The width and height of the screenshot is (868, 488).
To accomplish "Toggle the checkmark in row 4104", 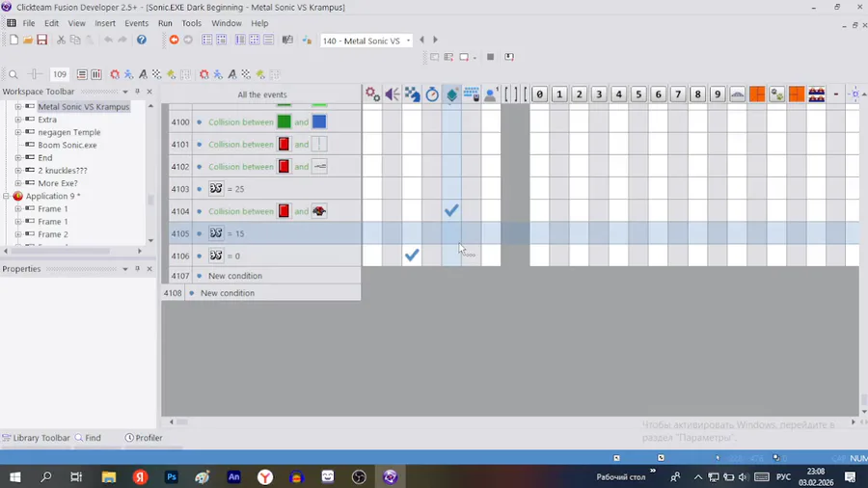I will tap(451, 210).
